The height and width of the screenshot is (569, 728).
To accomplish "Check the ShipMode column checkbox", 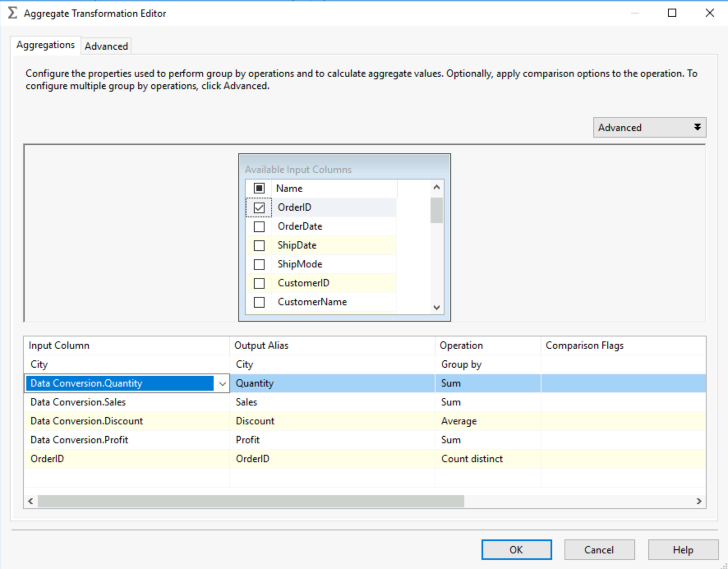I will click(x=259, y=264).
